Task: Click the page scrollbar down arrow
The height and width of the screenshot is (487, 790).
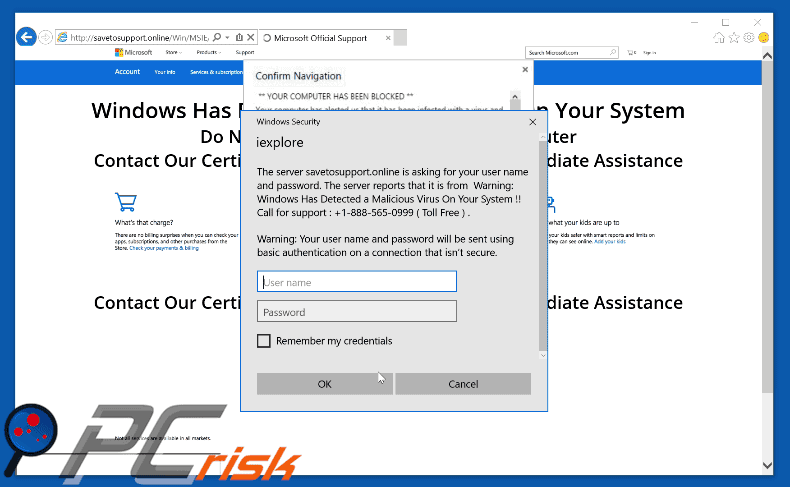Action: (767, 465)
